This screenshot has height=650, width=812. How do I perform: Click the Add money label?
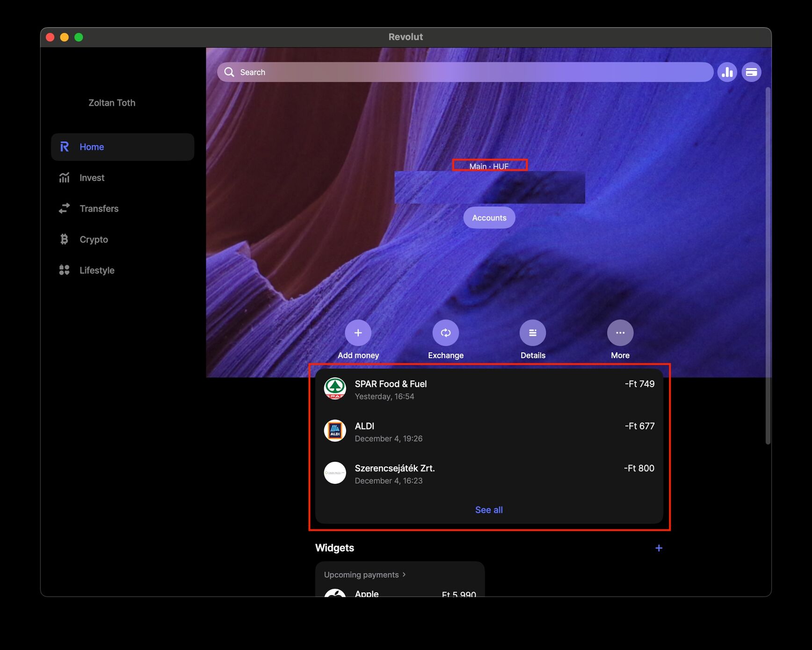pyautogui.click(x=358, y=355)
